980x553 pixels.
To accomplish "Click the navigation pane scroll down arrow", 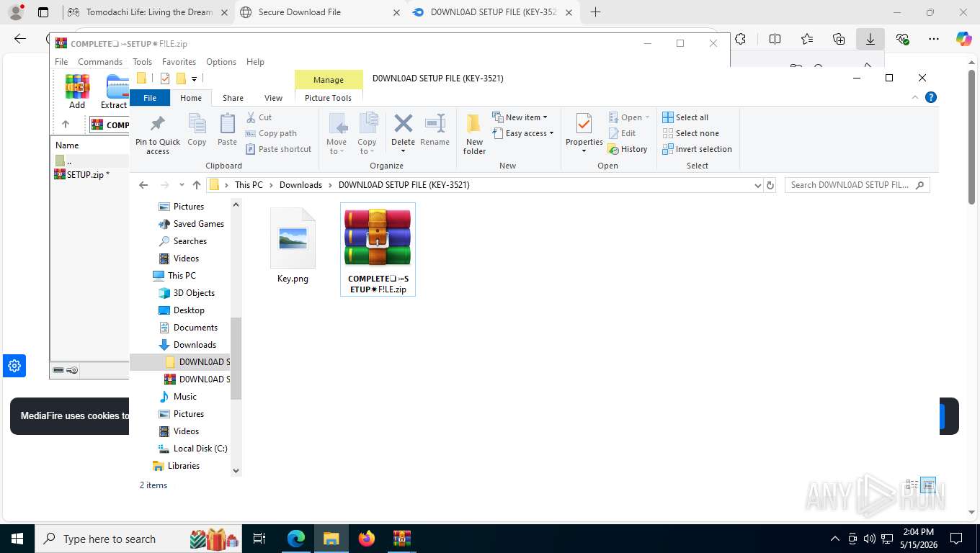I will tap(236, 470).
